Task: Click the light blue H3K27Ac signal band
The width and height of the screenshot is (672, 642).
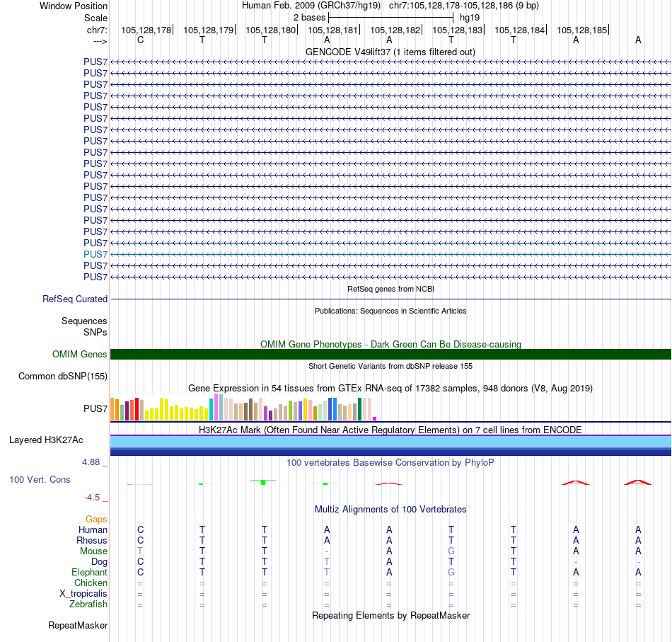Action: (x=390, y=442)
